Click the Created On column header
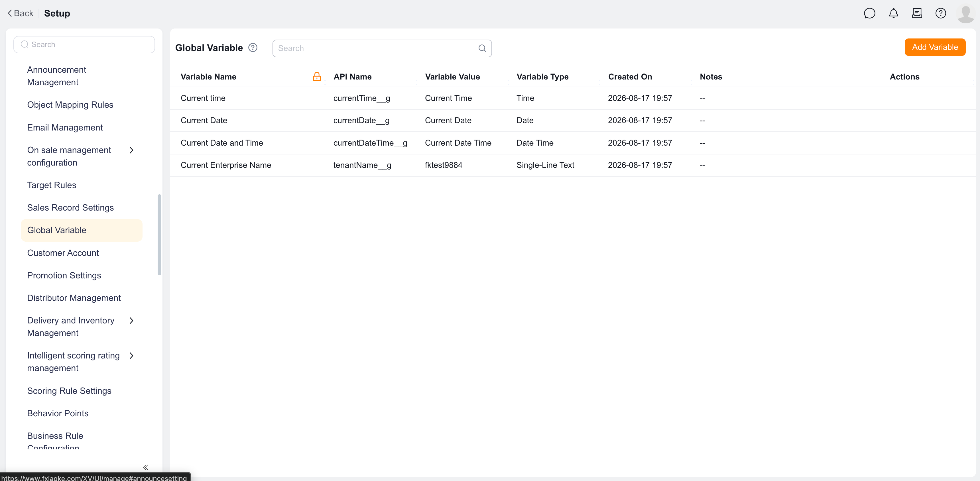This screenshot has width=980, height=481. tap(630, 77)
